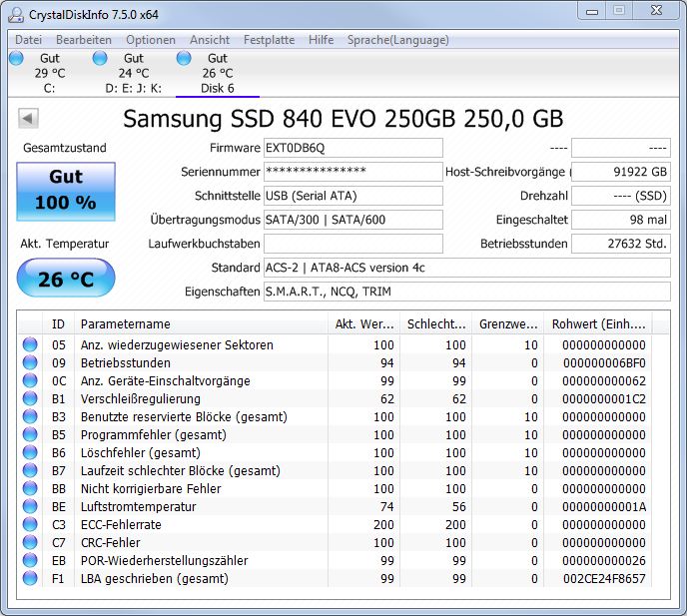
Task: Click the Rohwert (Einh.... column header
Action: 598,324
